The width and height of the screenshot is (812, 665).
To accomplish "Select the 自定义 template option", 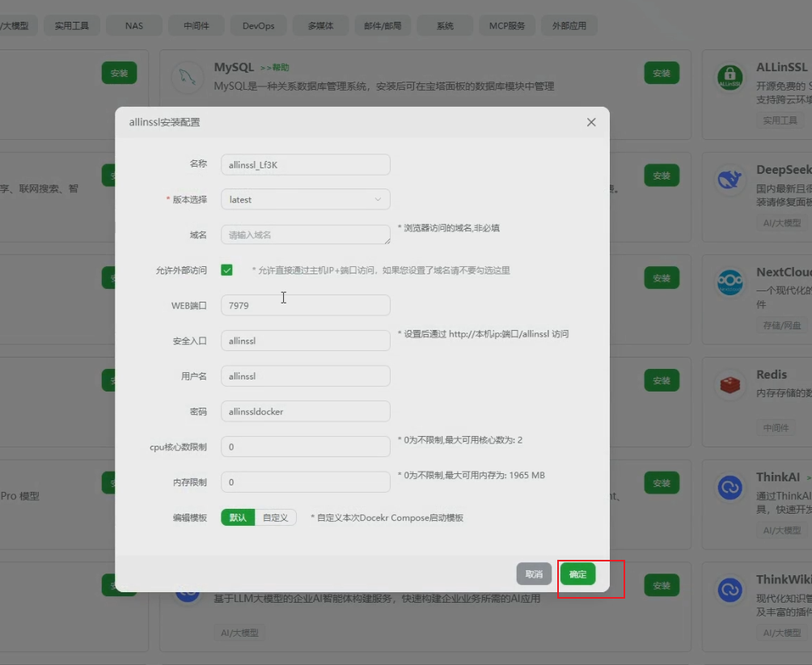I will pyautogui.click(x=273, y=517).
